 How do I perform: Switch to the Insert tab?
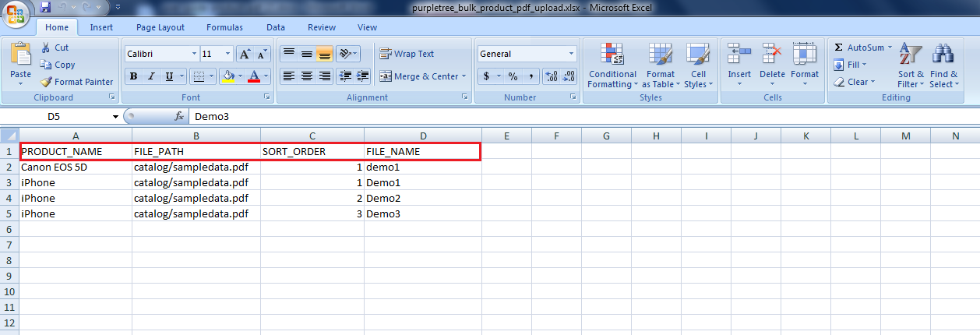pos(101,27)
